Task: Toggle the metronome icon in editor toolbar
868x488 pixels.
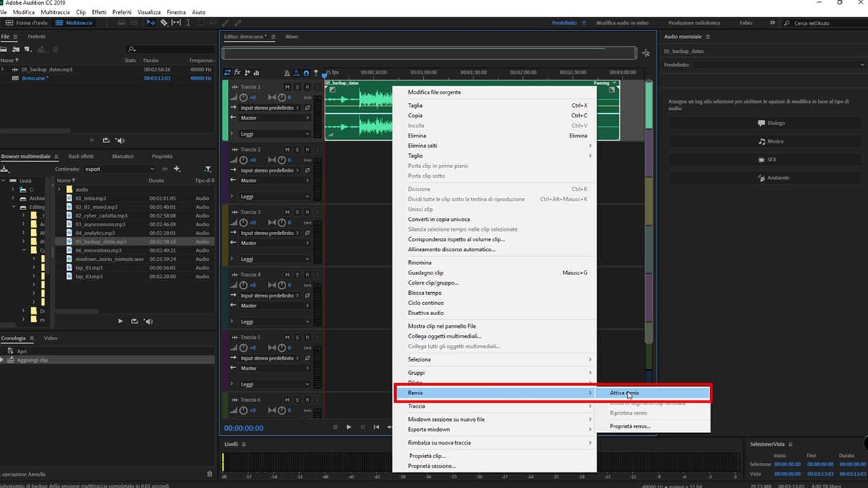Action: [287, 73]
